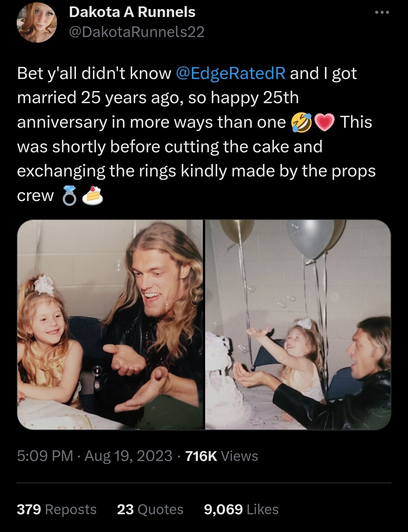Click the cake slice emoji
This screenshot has width=408, height=532.
[x=93, y=196]
